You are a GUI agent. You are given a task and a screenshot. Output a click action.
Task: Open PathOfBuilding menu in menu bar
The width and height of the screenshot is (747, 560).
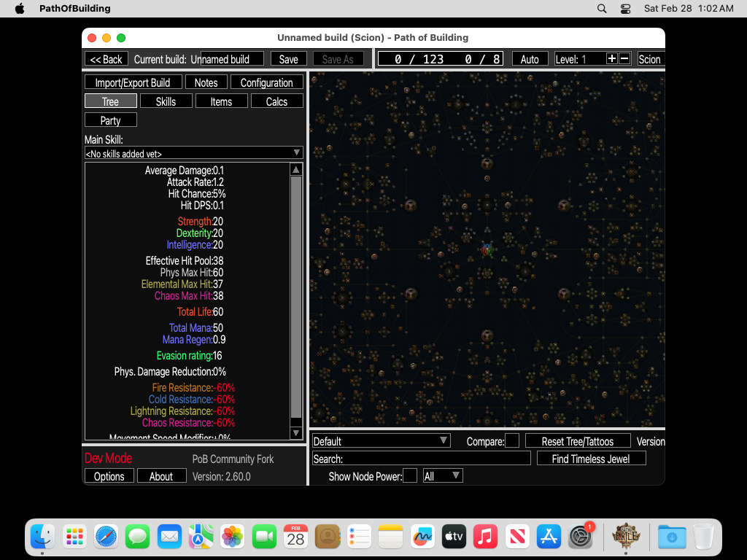pyautogui.click(x=75, y=9)
